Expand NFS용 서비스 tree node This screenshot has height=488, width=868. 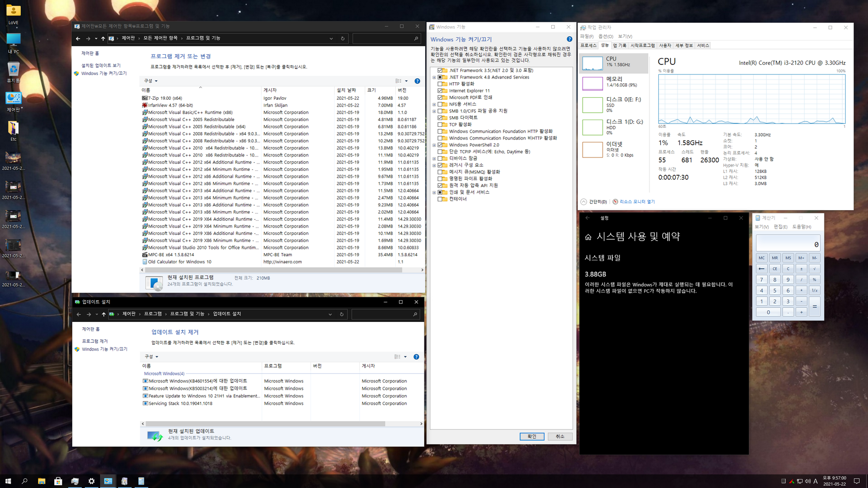pyautogui.click(x=434, y=104)
